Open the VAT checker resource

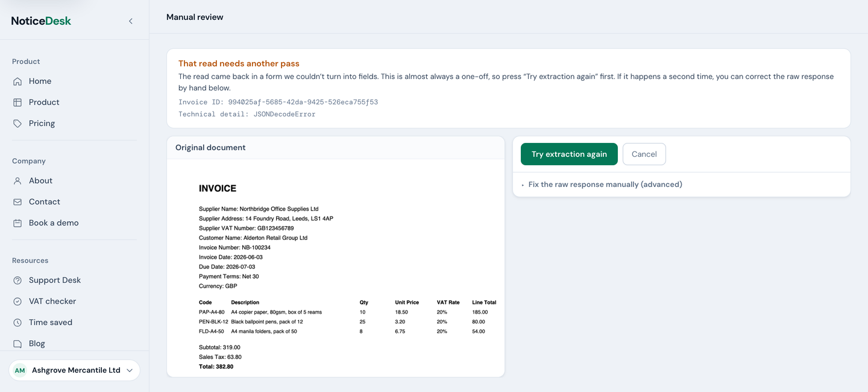74,302
